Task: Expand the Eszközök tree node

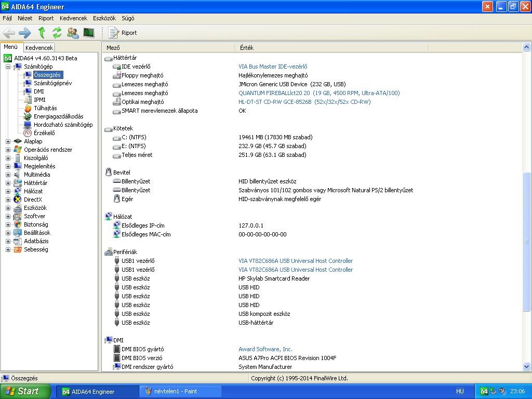Action: click(x=8, y=208)
